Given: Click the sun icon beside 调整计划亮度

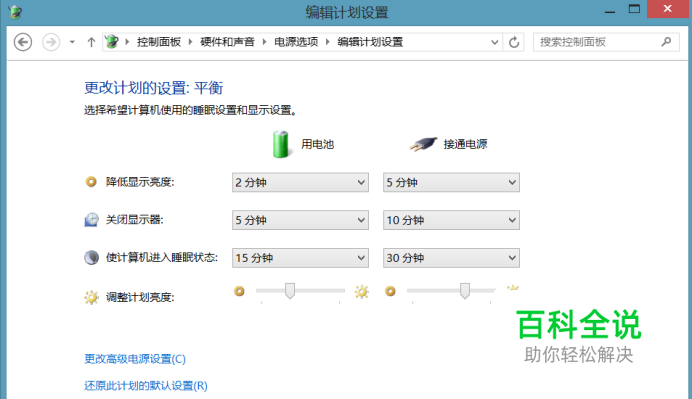Looking at the screenshot, I should pyautogui.click(x=91, y=297).
